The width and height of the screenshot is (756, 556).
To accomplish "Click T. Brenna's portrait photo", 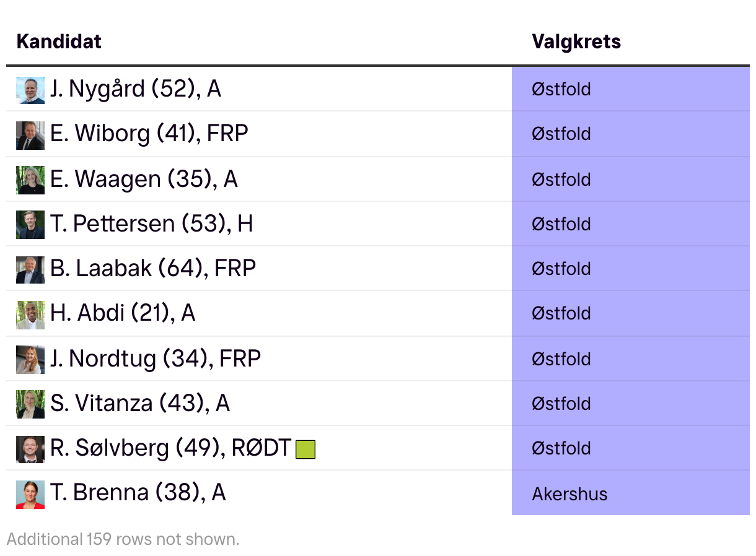I will [x=30, y=494].
